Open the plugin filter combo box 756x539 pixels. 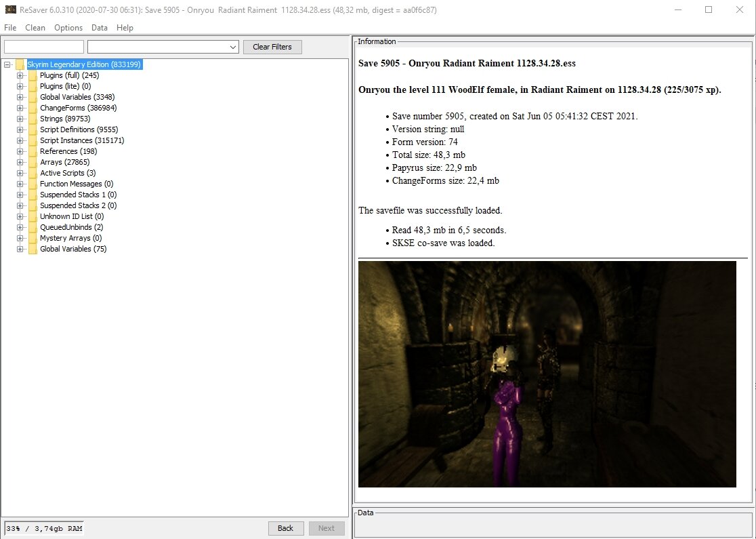(x=163, y=47)
